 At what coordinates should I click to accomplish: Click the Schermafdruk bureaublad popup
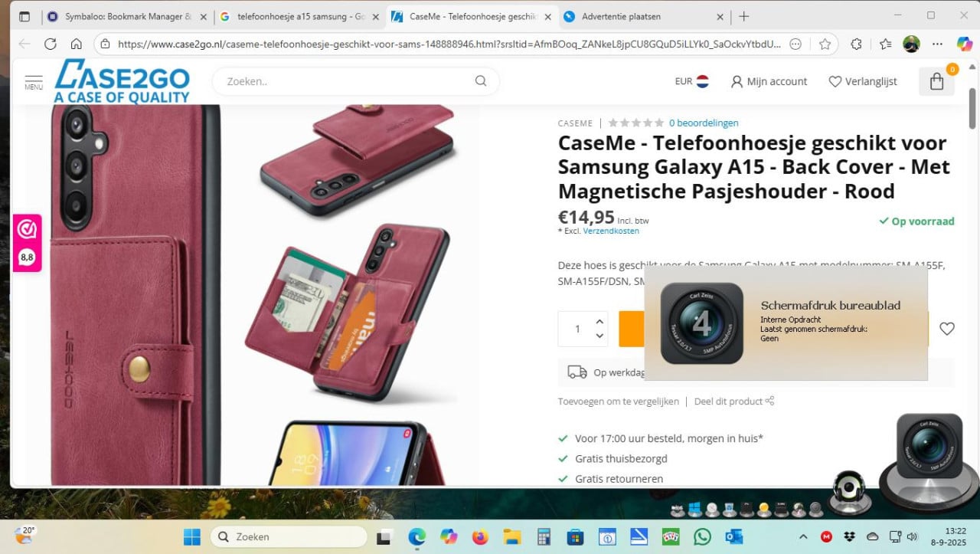coord(786,323)
